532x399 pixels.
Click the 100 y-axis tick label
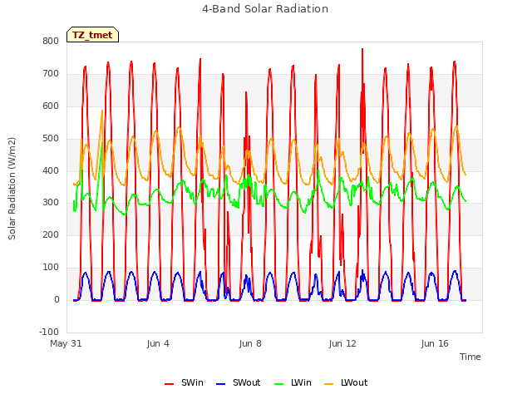point(51,268)
